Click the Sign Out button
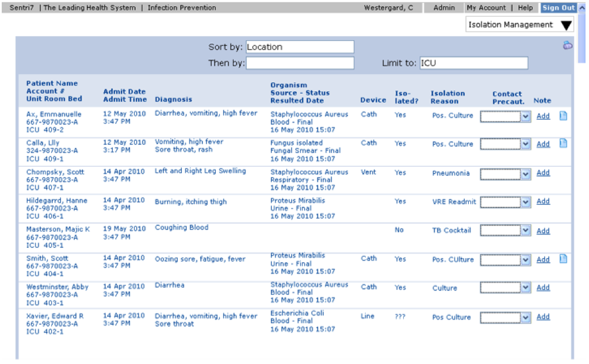The image size is (589, 364). coord(559,7)
